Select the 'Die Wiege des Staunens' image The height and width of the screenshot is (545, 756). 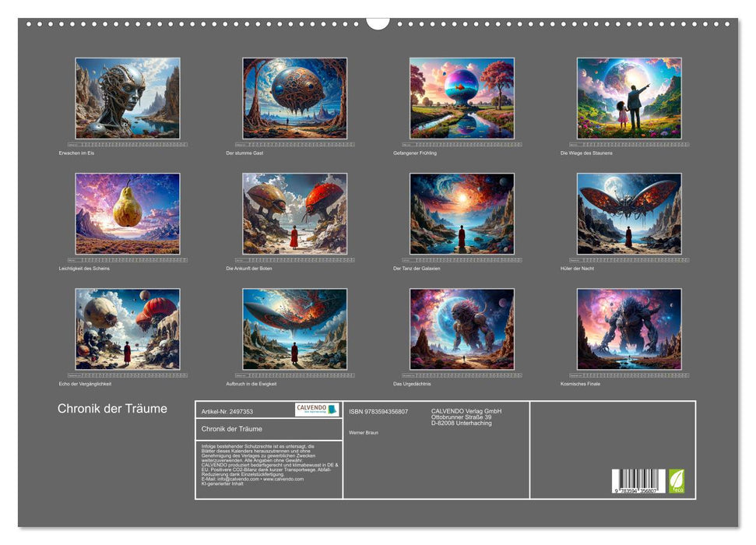click(629, 98)
